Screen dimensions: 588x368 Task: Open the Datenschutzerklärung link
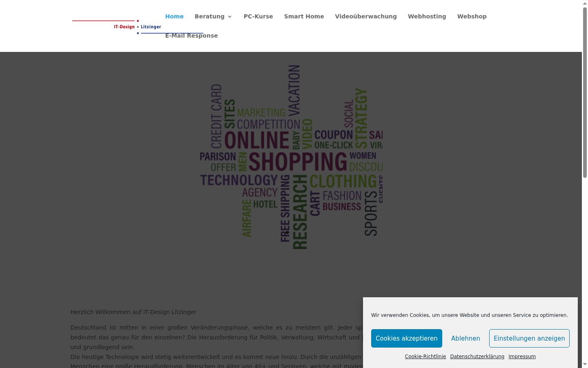coord(477,357)
